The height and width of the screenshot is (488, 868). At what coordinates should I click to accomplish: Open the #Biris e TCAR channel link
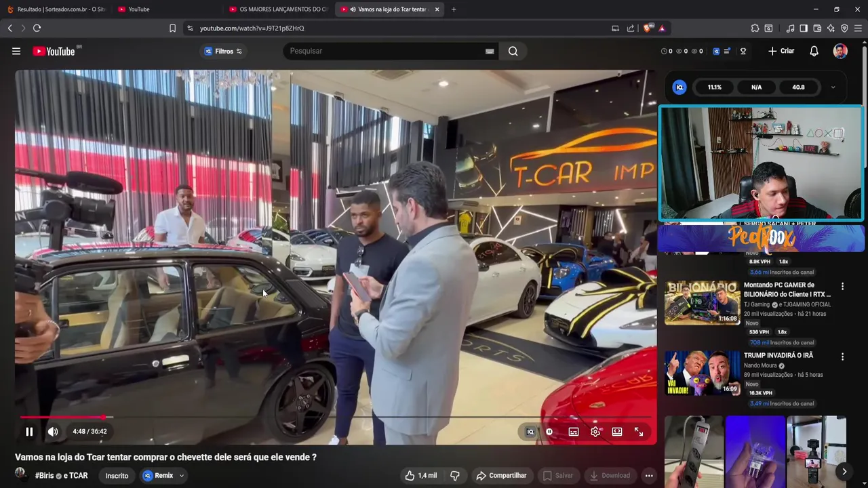[x=62, y=476]
